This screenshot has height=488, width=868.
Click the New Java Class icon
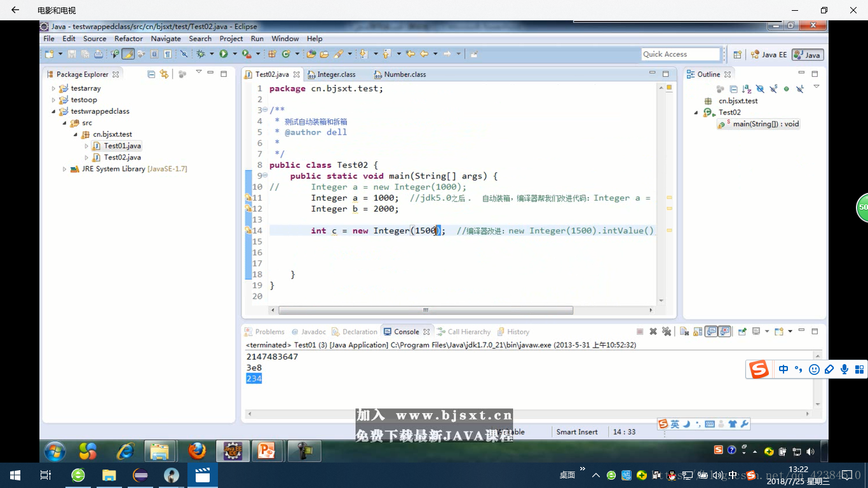[286, 54]
